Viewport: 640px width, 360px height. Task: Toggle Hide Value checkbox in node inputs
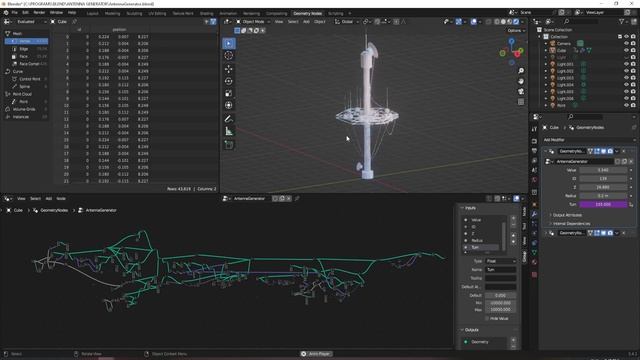pyautogui.click(x=487, y=318)
